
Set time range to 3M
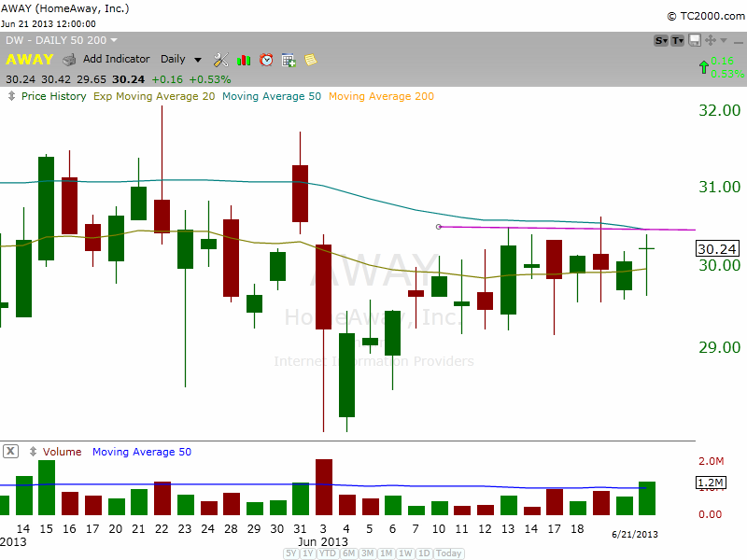(367, 553)
